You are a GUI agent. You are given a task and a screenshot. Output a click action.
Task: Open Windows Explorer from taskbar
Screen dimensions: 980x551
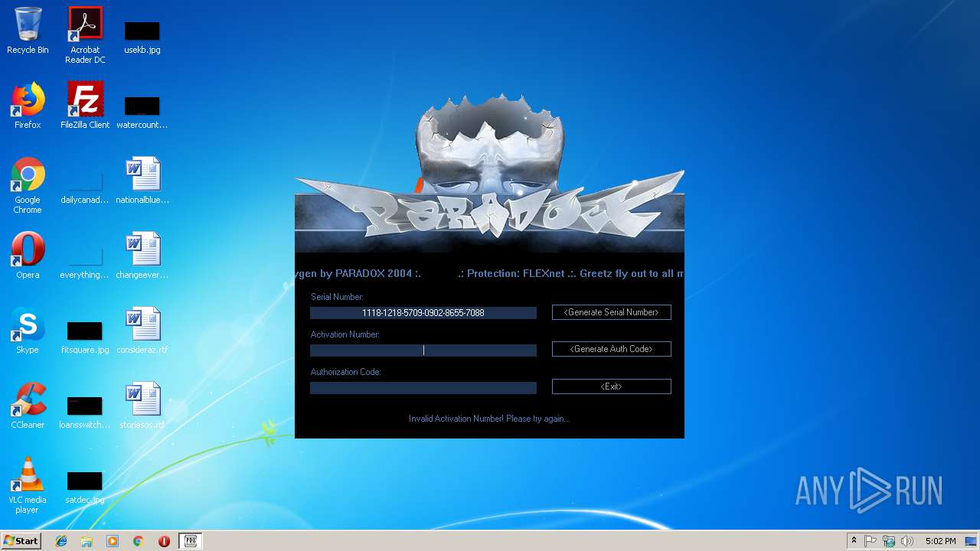[x=87, y=541]
